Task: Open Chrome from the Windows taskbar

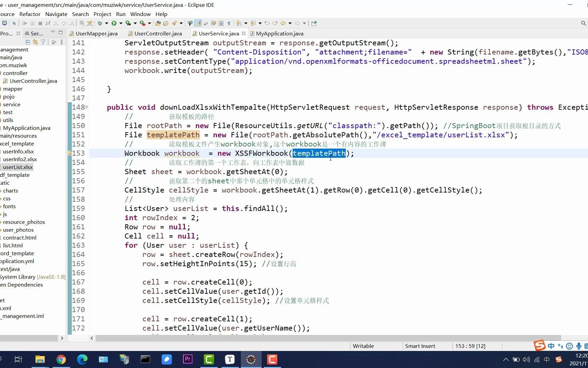Action: (x=61, y=359)
